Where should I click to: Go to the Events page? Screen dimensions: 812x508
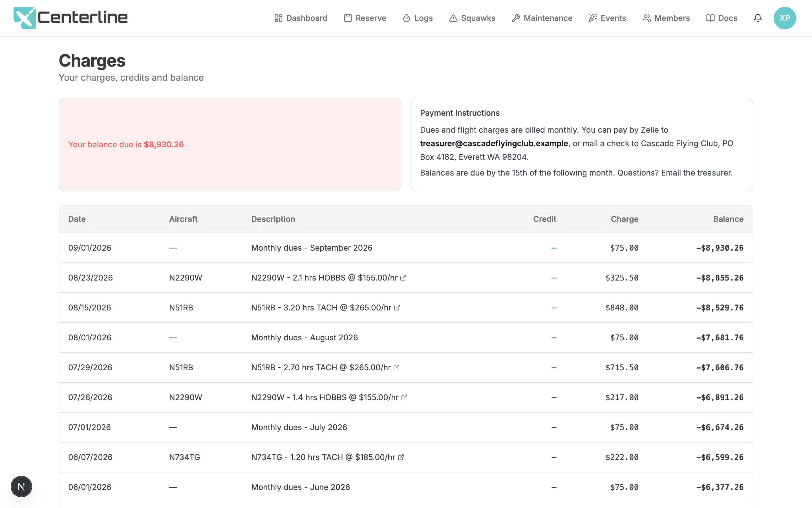pos(607,18)
